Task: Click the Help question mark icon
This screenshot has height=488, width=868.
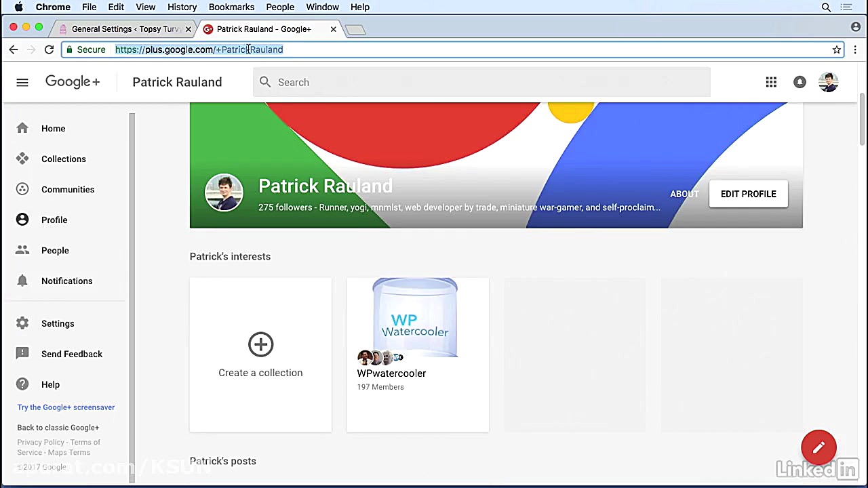Action: (22, 384)
